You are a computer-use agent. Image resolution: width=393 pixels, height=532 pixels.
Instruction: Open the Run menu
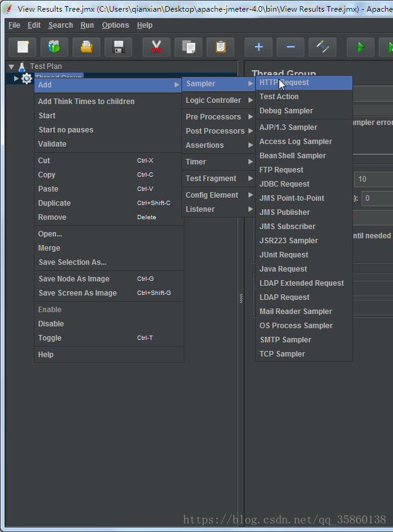click(x=87, y=25)
